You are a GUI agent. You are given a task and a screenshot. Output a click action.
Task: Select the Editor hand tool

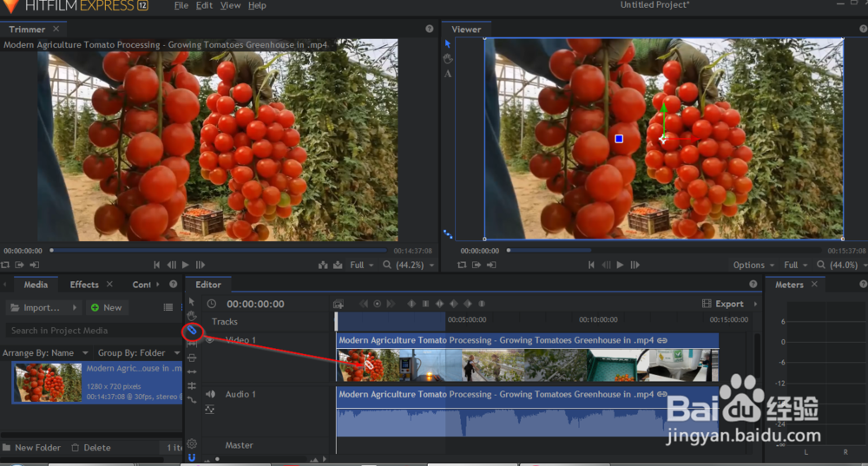point(192,316)
